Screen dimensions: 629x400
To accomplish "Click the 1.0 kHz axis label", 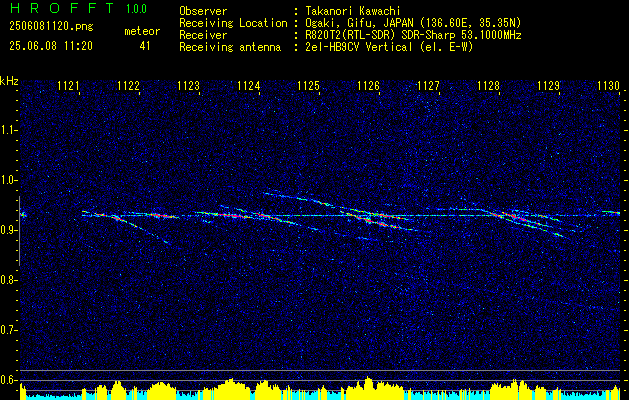I will click(x=8, y=181).
